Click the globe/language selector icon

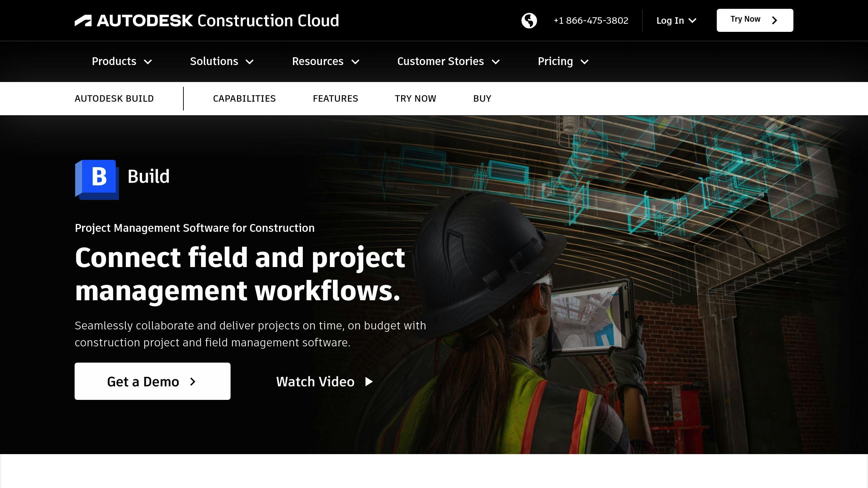[528, 20]
